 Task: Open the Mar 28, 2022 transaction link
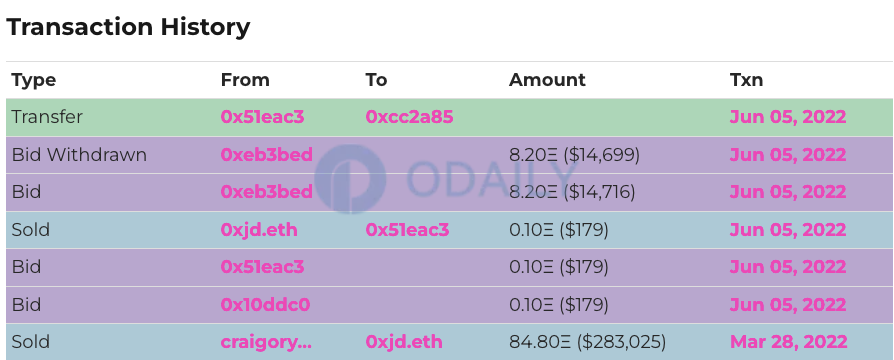pos(789,342)
